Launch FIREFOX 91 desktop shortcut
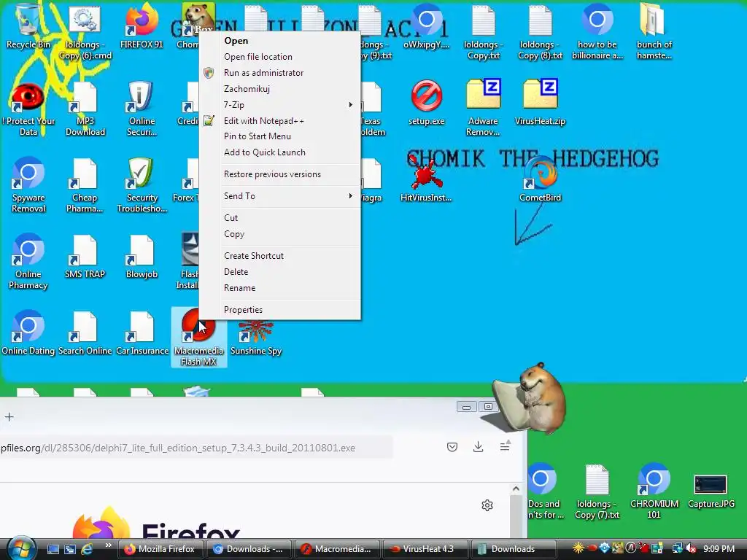Screen dimensions: 747x560 click(142, 26)
